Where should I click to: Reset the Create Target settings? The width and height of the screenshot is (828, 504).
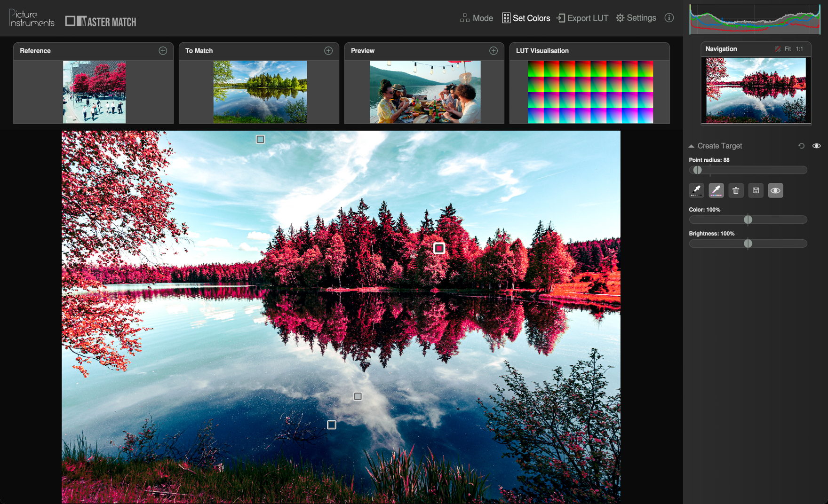click(801, 146)
